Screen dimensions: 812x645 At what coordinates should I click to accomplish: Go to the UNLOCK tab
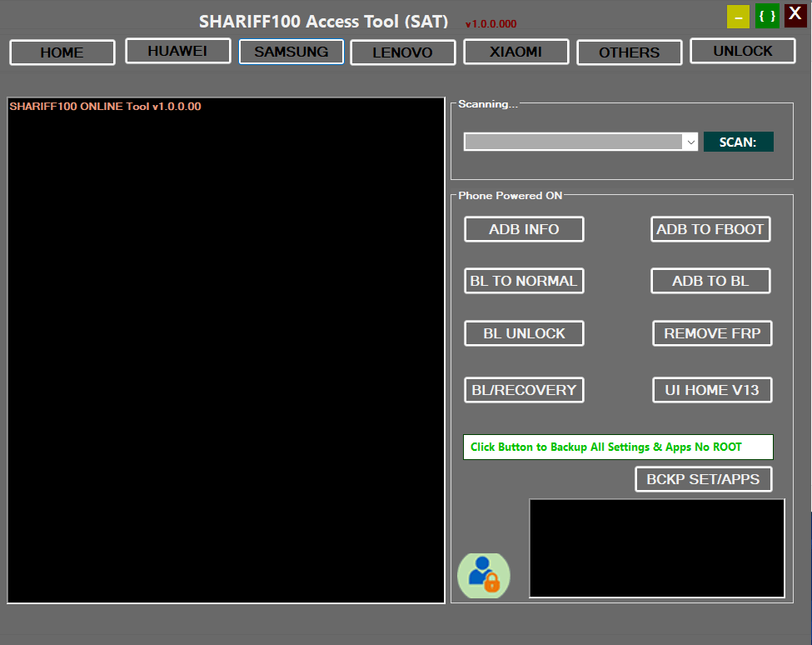742,51
